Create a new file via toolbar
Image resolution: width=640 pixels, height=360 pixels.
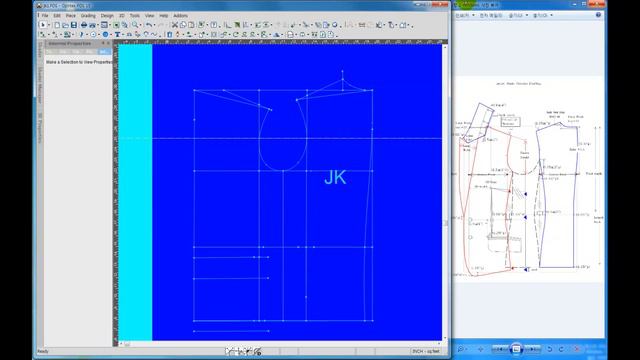[57, 25]
